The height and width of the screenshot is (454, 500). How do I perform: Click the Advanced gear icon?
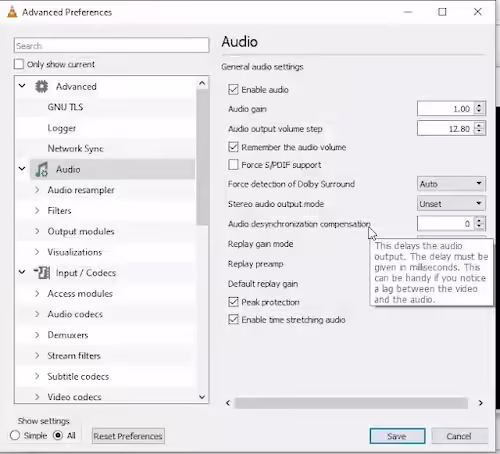(x=42, y=86)
